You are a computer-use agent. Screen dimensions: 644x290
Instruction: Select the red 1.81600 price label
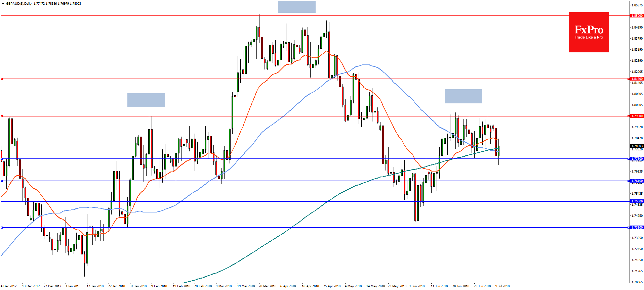pyautogui.click(x=637, y=79)
